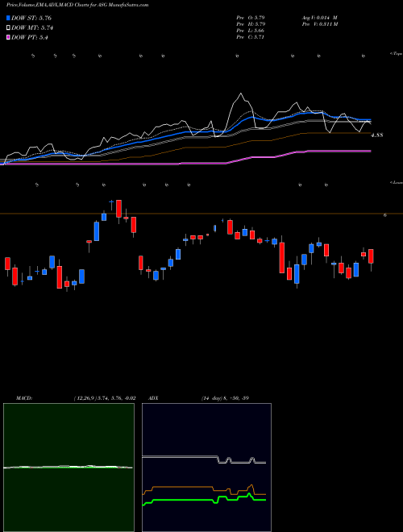Select the 'DOW MT: 5.74' legend label
This screenshot has height=532, width=403.
[32, 28]
